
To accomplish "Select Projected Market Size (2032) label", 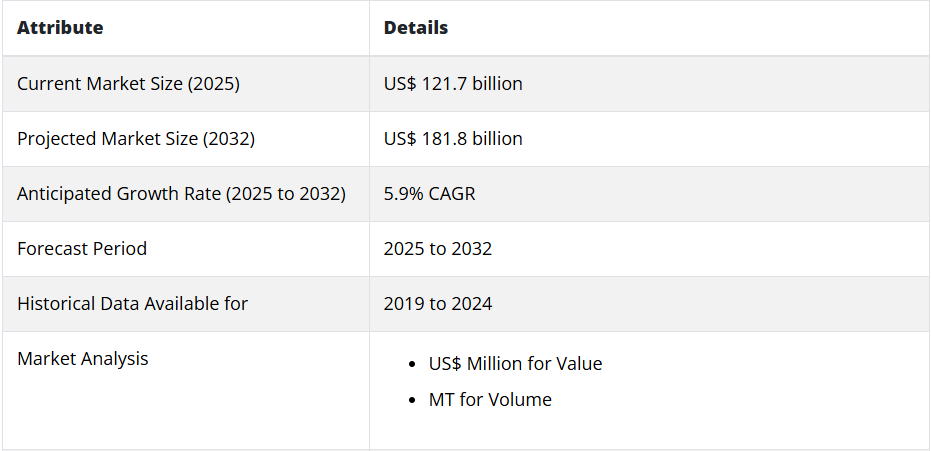I will pos(136,139).
